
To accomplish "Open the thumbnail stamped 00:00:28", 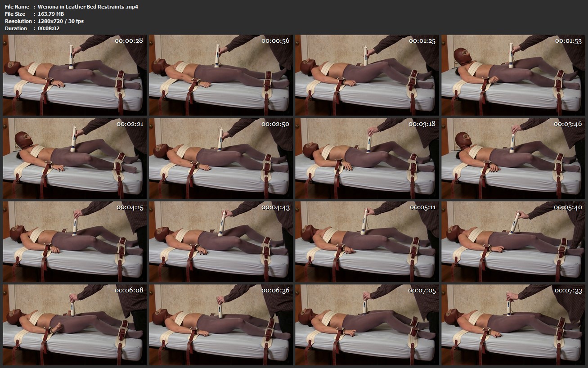I will (x=75, y=76).
